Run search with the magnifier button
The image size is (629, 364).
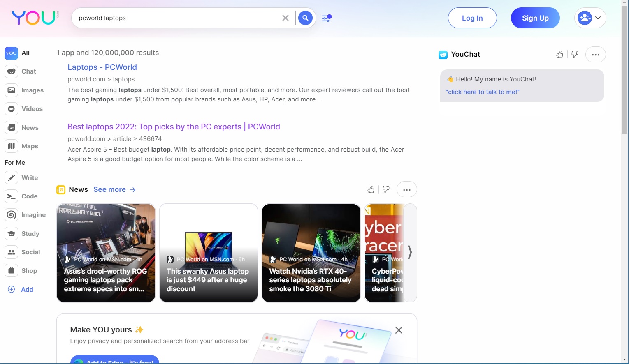pyautogui.click(x=305, y=18)
